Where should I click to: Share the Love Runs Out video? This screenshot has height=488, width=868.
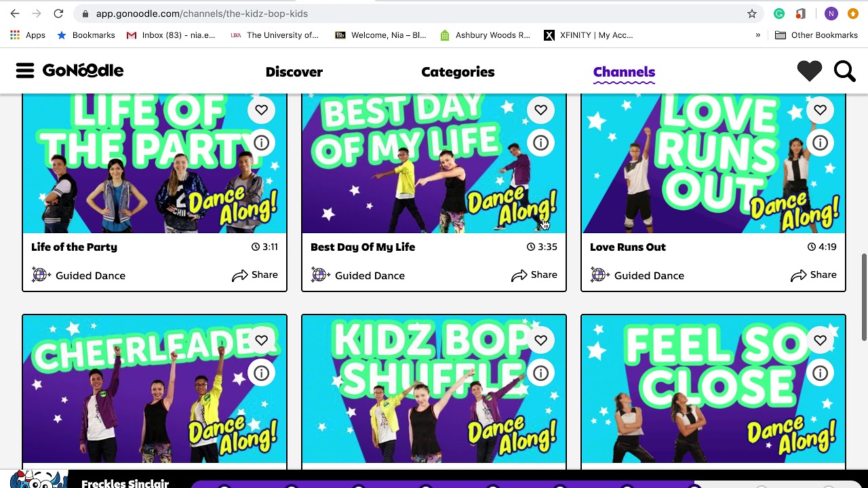pos(814,275)
